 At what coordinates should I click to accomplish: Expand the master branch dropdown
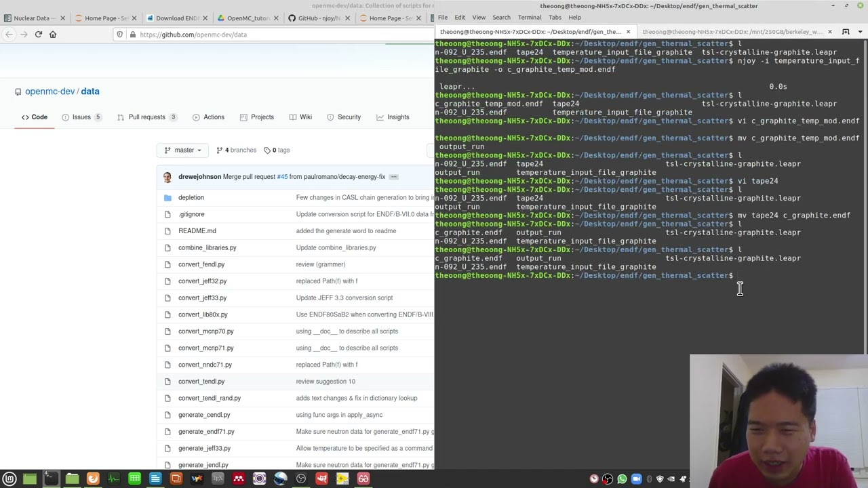pyautogui.click(x=183, y=150)
